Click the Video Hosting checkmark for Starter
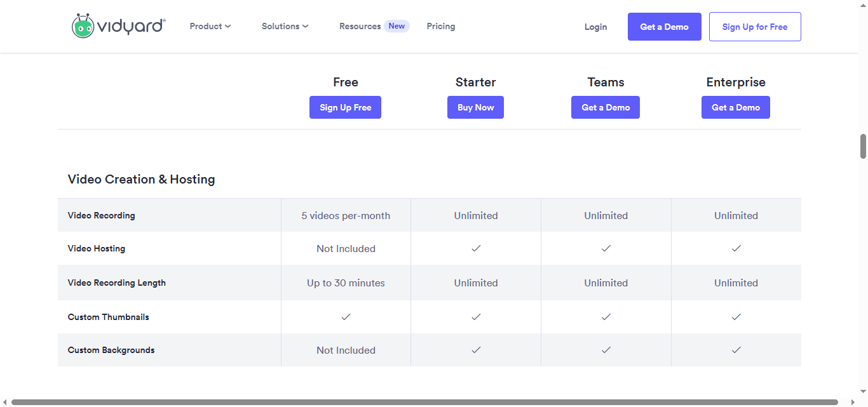The image size is (868, 407). pyautogui.click(x=476, y=248)
